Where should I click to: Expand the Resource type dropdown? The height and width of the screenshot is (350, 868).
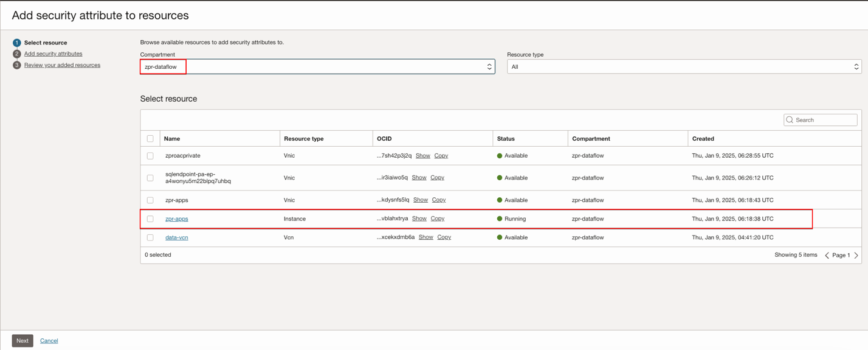click(x=684, y=67)
